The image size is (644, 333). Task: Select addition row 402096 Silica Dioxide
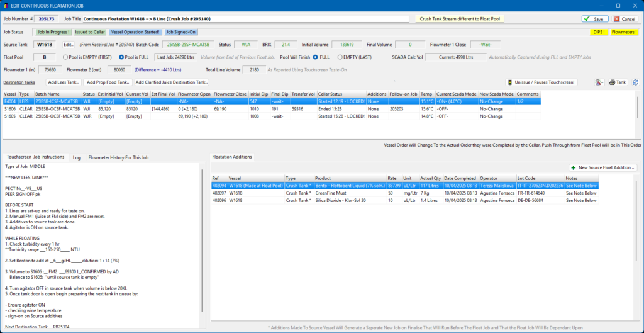pyautogui.click(x=404, y=200)
